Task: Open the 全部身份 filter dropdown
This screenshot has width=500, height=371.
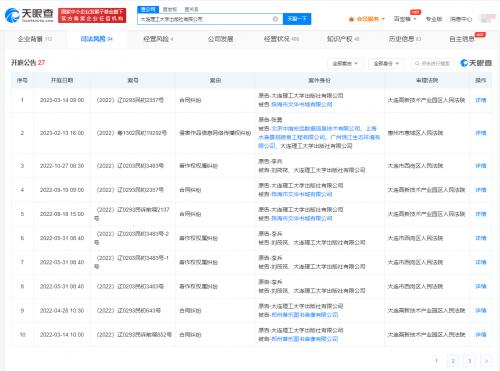Action: [386, 63]
